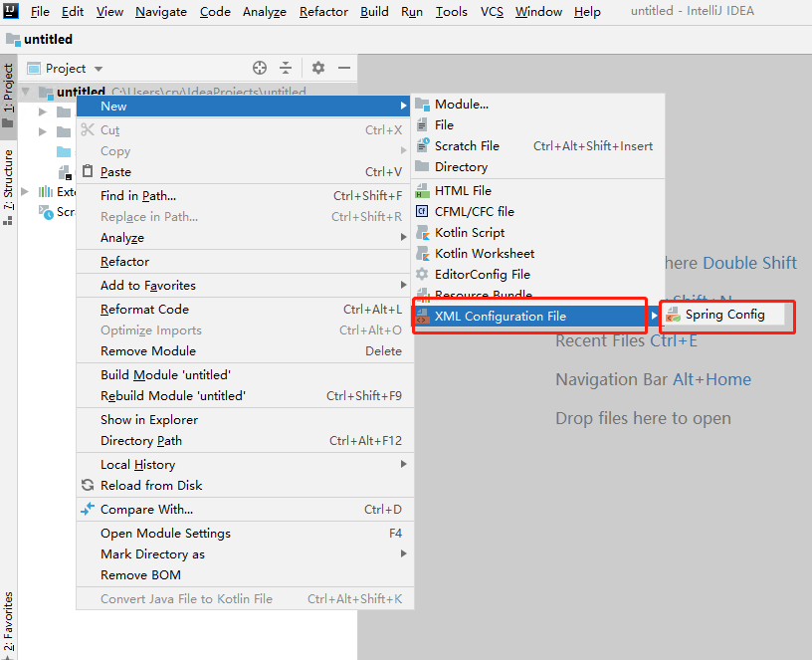Choose Show in Explorer
812x660 pixels.
click(245, 420)
